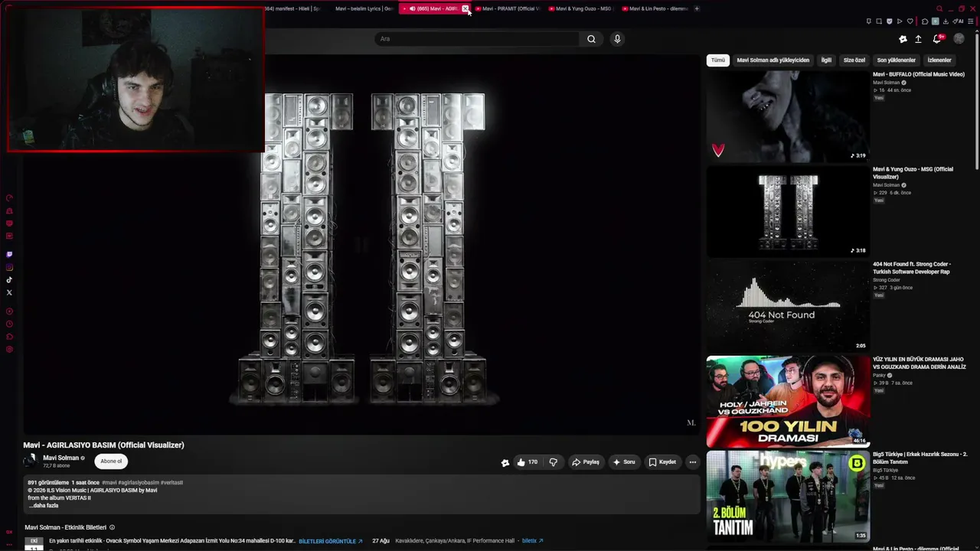Image resolution: width=980 pixels, height=551 pixels.
Task: Click the Soru ask button
Action: 624,462
